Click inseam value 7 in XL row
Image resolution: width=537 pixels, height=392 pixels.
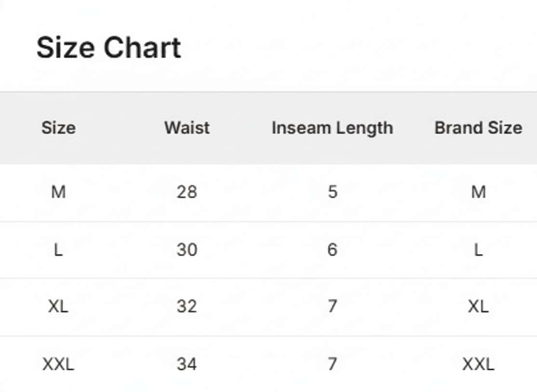pyautogui.click(x=333, y=306)
